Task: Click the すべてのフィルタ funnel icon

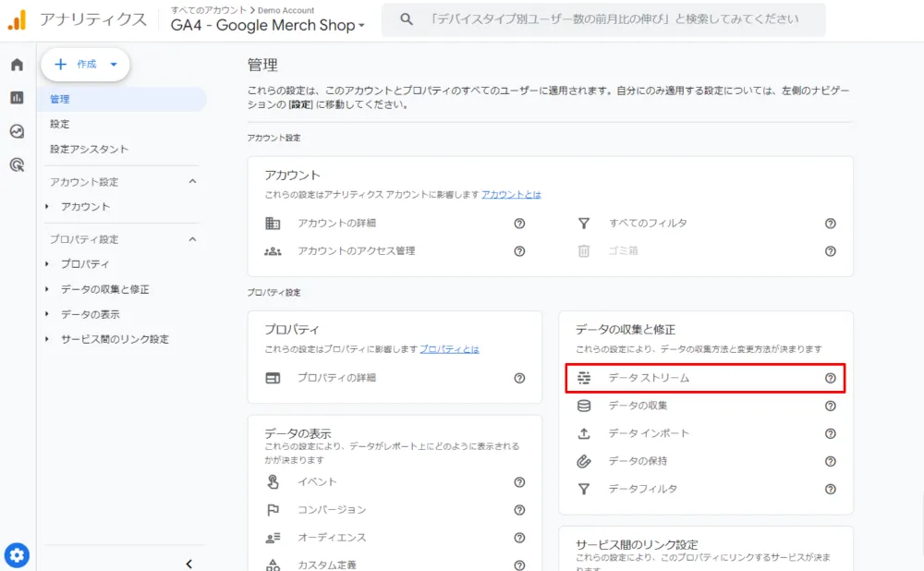Action: (x=583, y=224)
